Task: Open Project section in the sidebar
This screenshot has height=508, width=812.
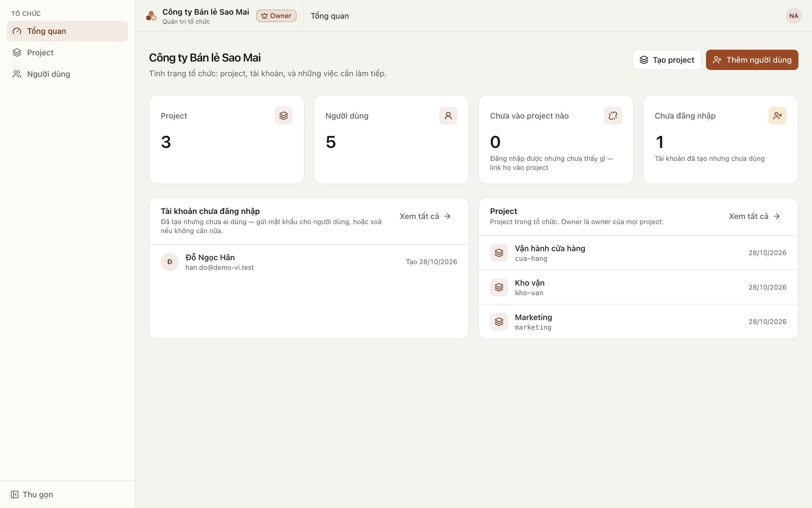Action: coord(67,52)
